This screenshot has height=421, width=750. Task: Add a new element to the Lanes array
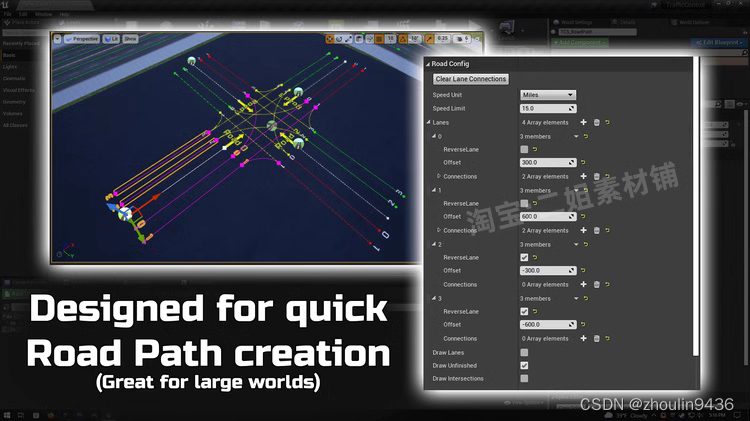tap(584, 122)
